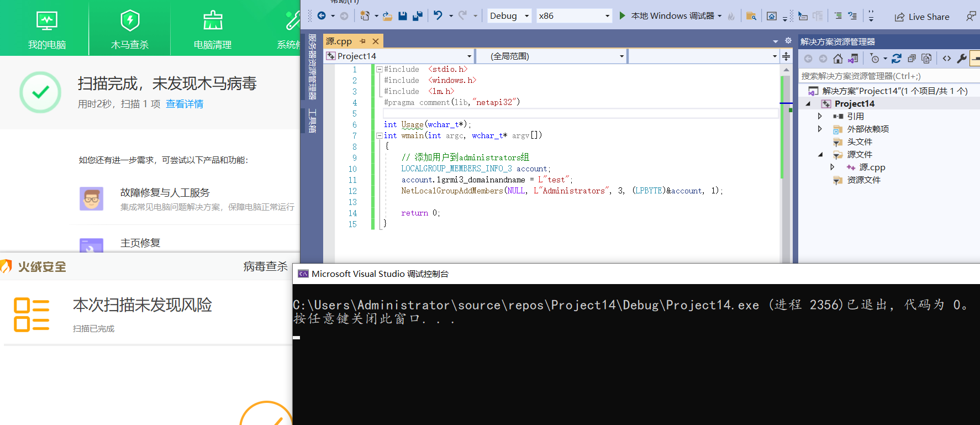Select 头文件 folder in Solution Explorer
This screenshot has width=980, height=425.
(860, 141)
